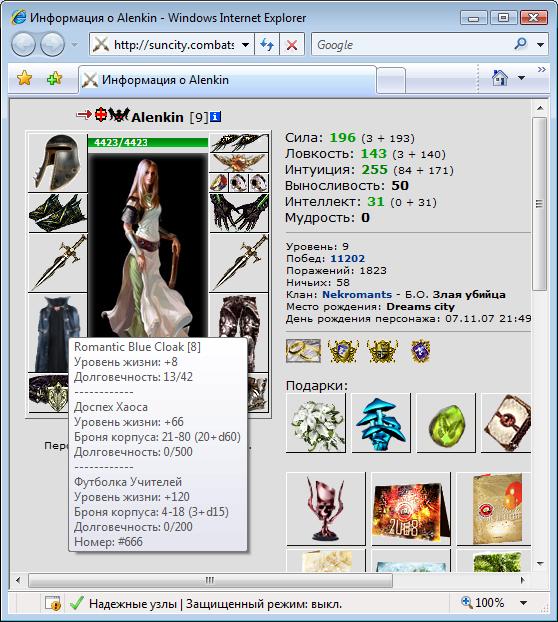Click the status bar popup blocker icon
558x622 pixels.
[53, 603]
